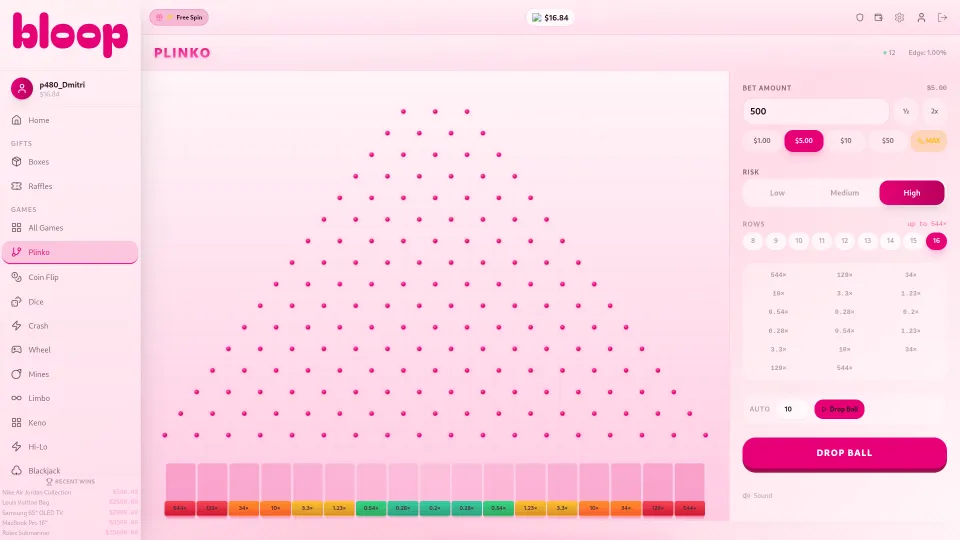Open Boxes gifts page
960x540 pixels.
click(70, 162)
